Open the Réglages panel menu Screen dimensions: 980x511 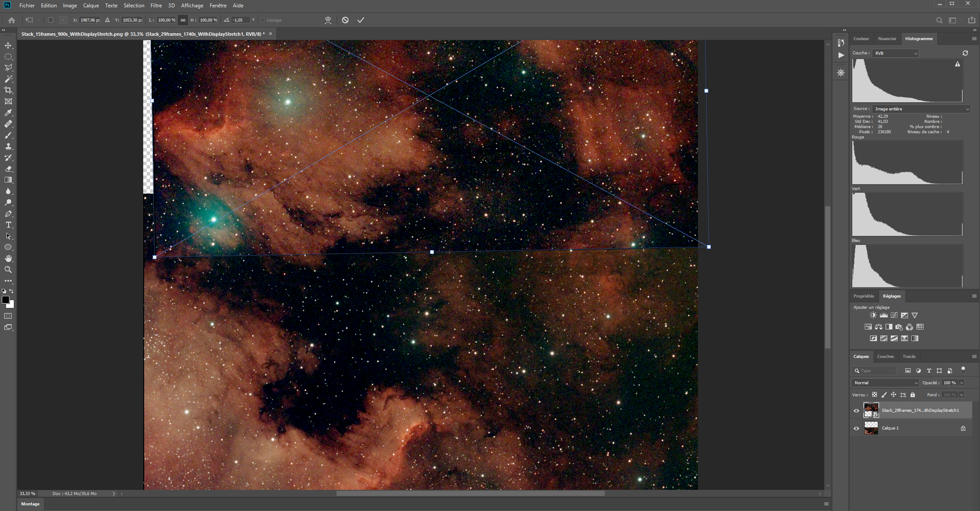tap(974, 296)
